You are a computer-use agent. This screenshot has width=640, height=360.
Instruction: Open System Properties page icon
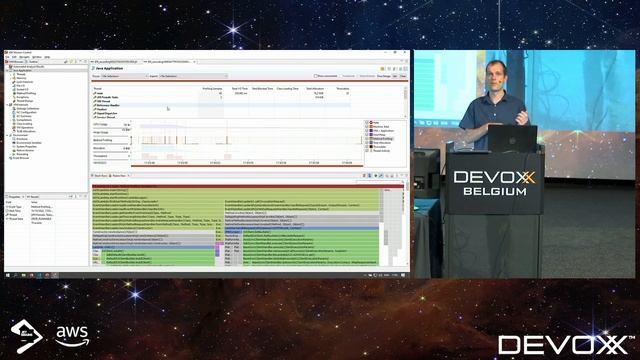(x=14, y=147)
